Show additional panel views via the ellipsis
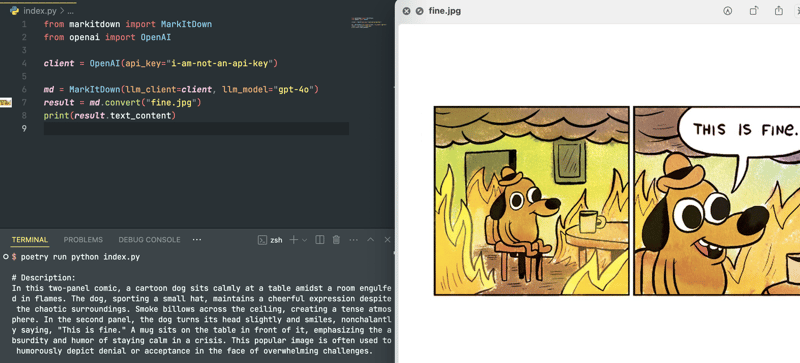The image size is (800, 363). (197, 239)
